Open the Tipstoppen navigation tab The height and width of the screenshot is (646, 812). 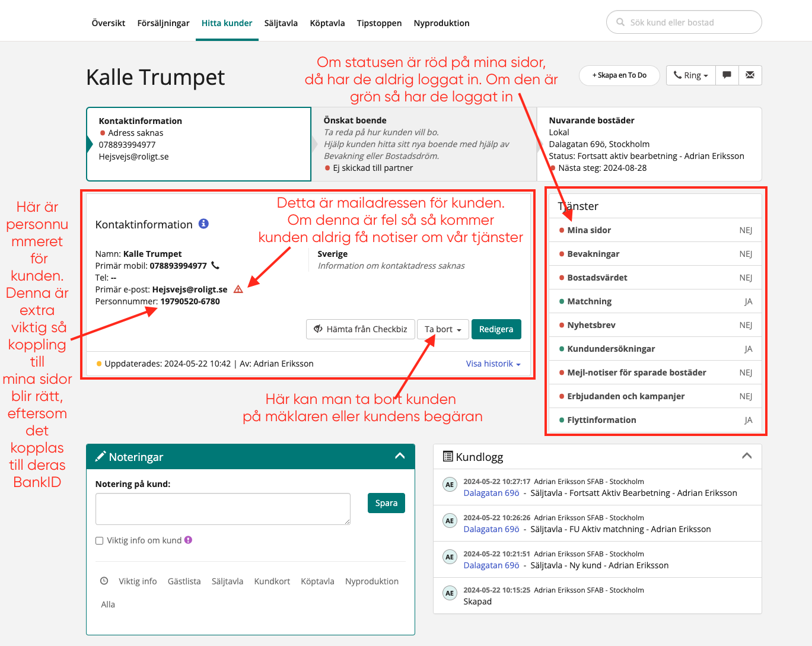(379, 23)
